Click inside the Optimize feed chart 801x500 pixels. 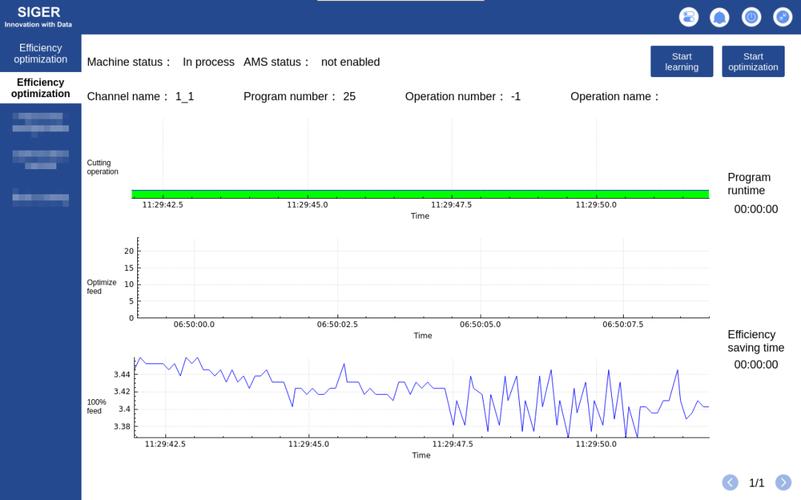tap(422, 280)
